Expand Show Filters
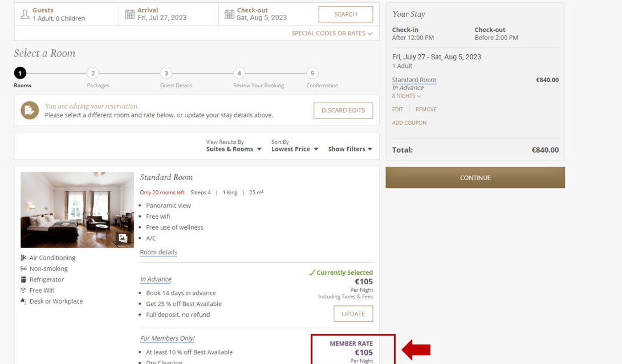 coord(350,149)
